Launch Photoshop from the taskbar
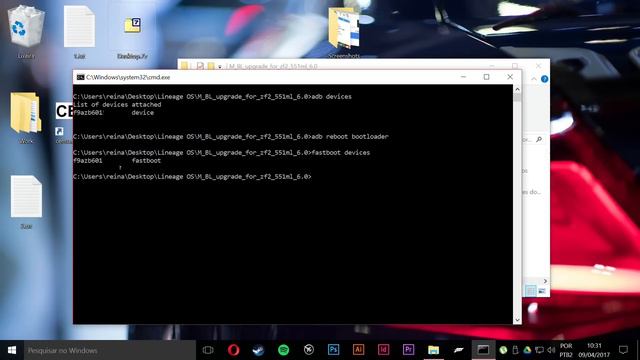Screen dimensions: 640x360 click(x=333, y=350)
